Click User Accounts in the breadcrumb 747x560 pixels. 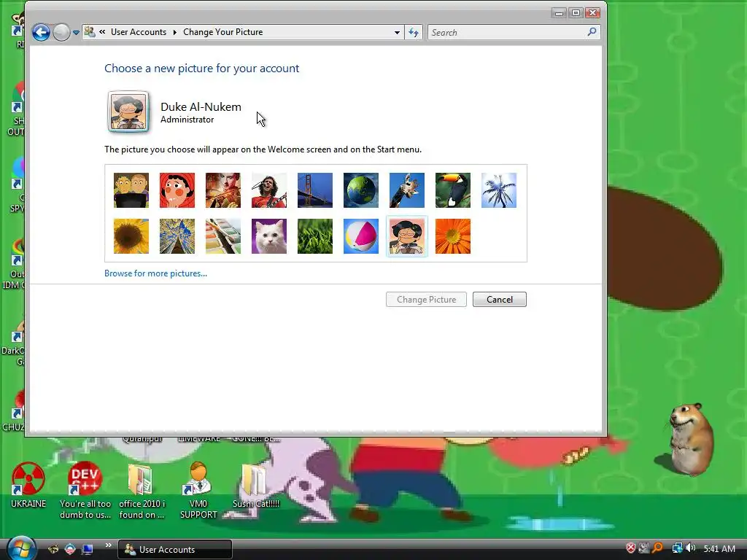[139, 32]
